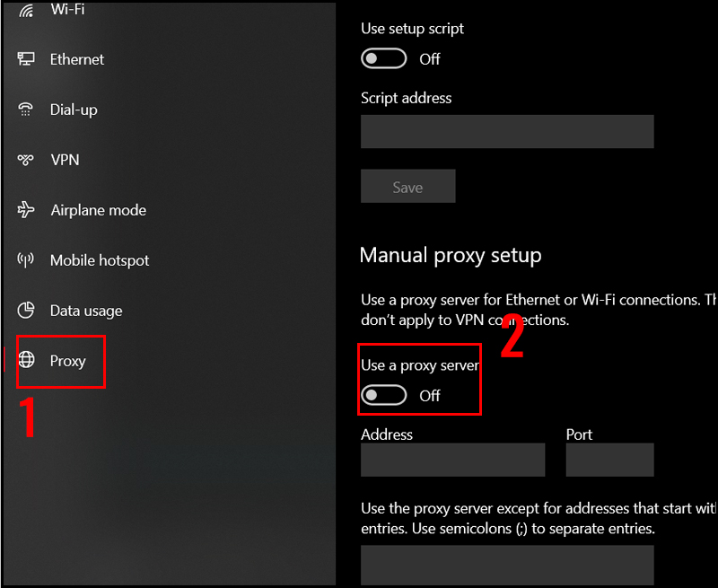Enable the Use a proxy server switch

tap(383, 395)
